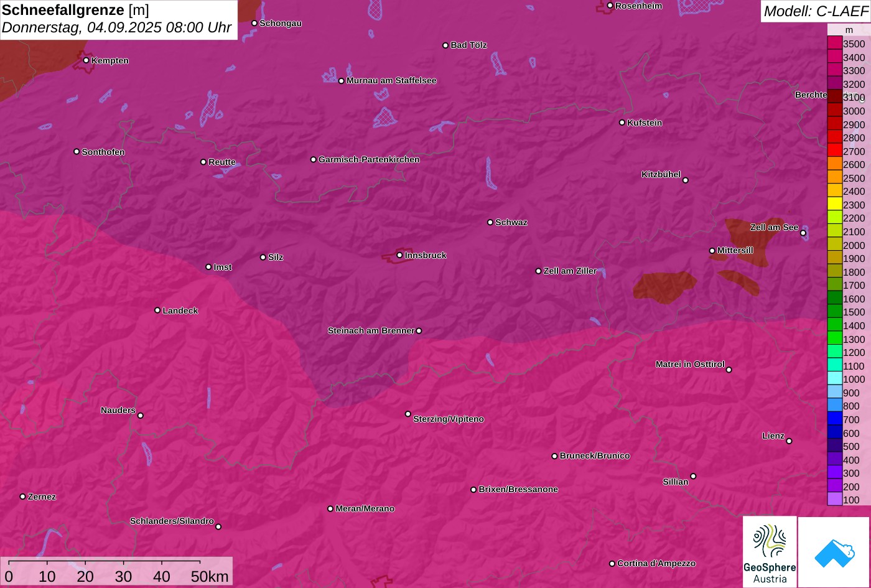The image size is (871, 588).
Task: Click the Schongau marker dot
Action: tap(254, 23)
